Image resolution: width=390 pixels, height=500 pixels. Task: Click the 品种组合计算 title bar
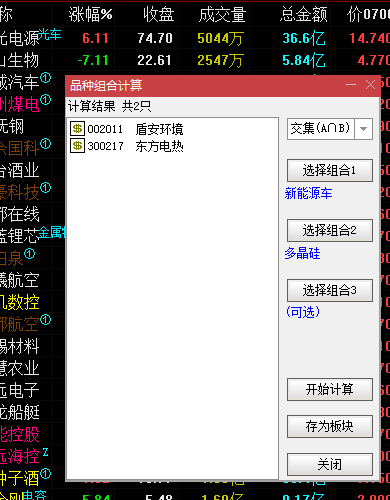coord(223,86)
